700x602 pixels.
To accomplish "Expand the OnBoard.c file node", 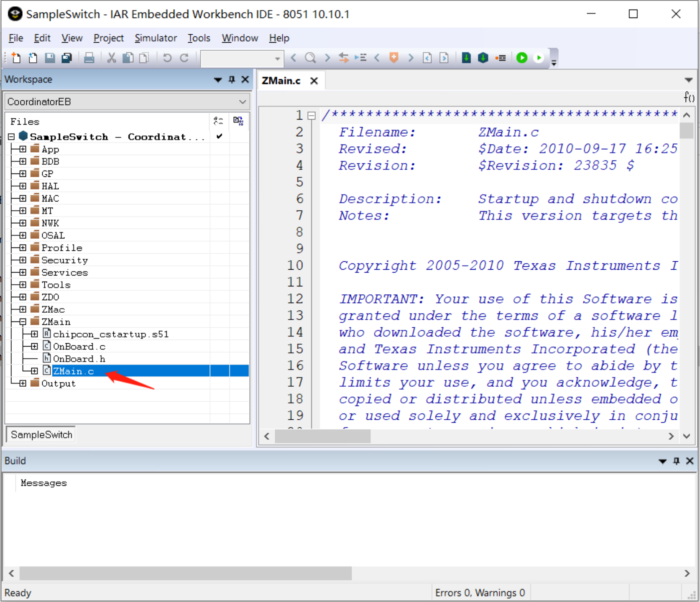I will point(34,346).
